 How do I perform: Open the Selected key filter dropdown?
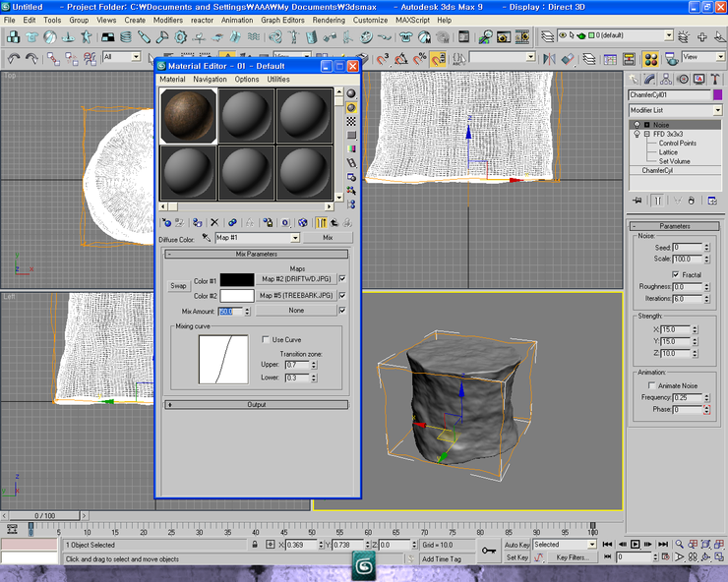pyautogui.click(x=591, y=545)
